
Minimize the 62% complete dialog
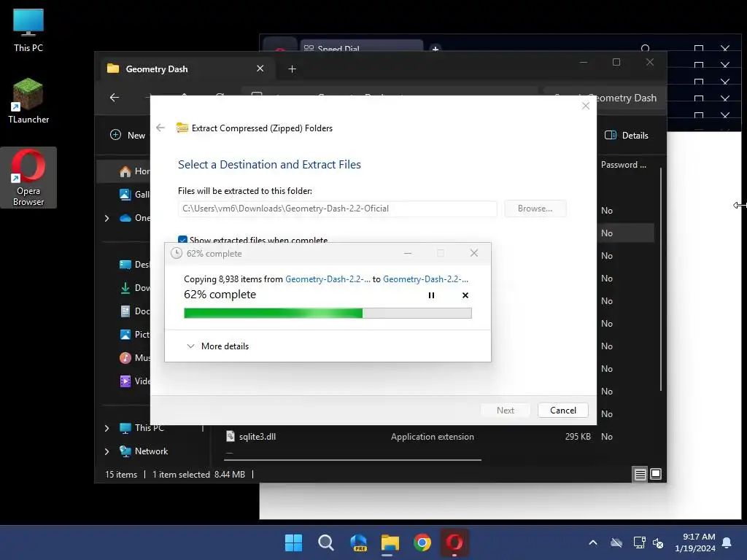[408, 253]
